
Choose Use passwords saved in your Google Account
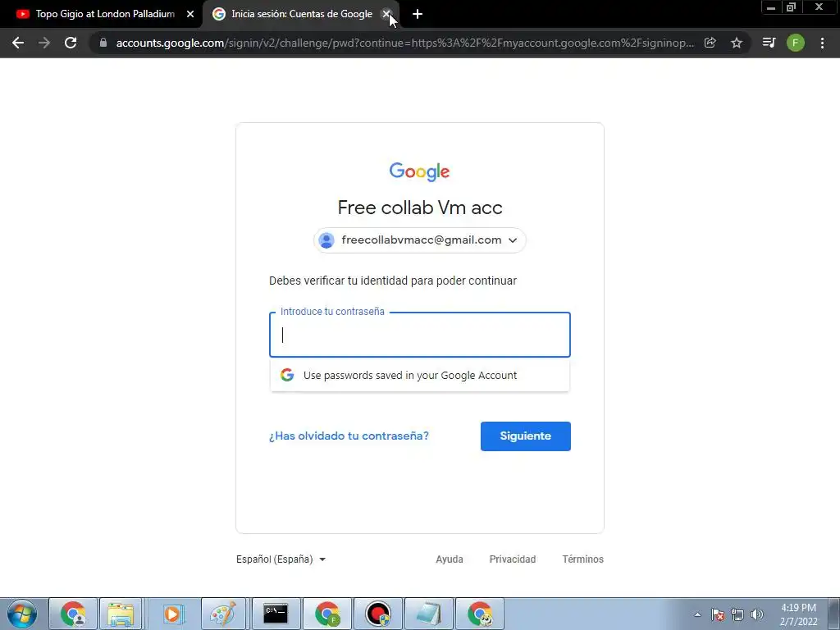(x=419, y=375)
